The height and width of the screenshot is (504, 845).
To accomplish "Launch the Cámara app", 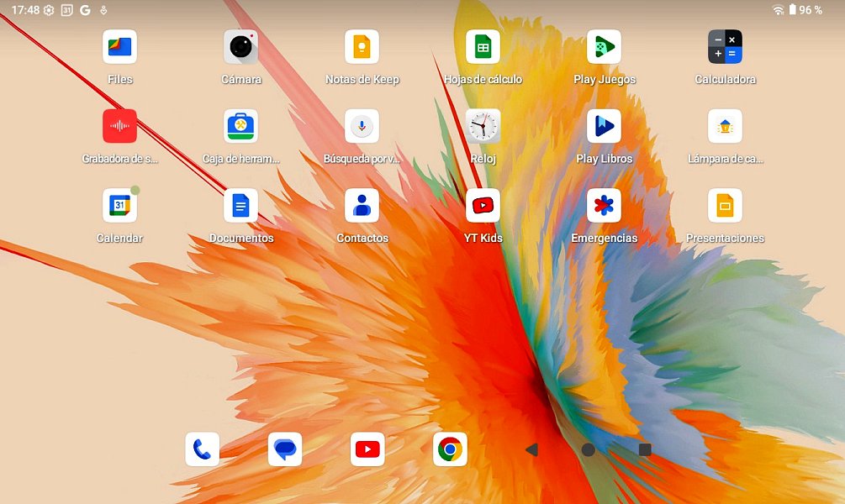I will tap(240, 47).
